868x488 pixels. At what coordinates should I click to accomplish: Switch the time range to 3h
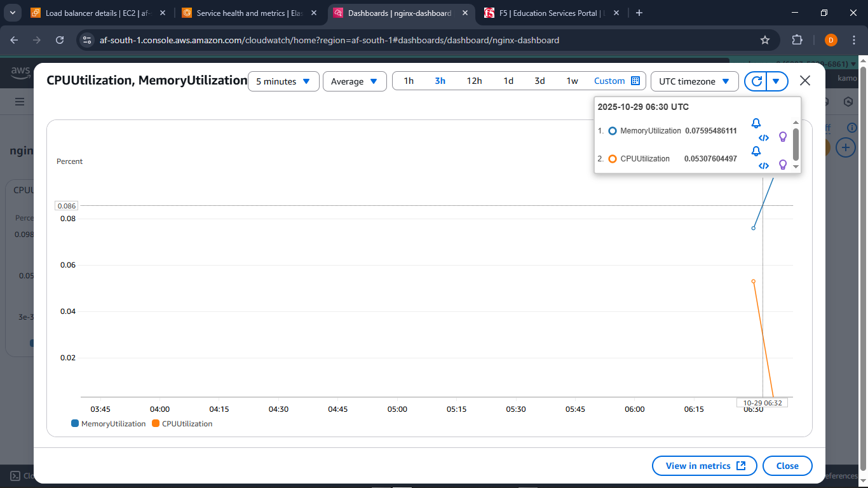(440, 81)
